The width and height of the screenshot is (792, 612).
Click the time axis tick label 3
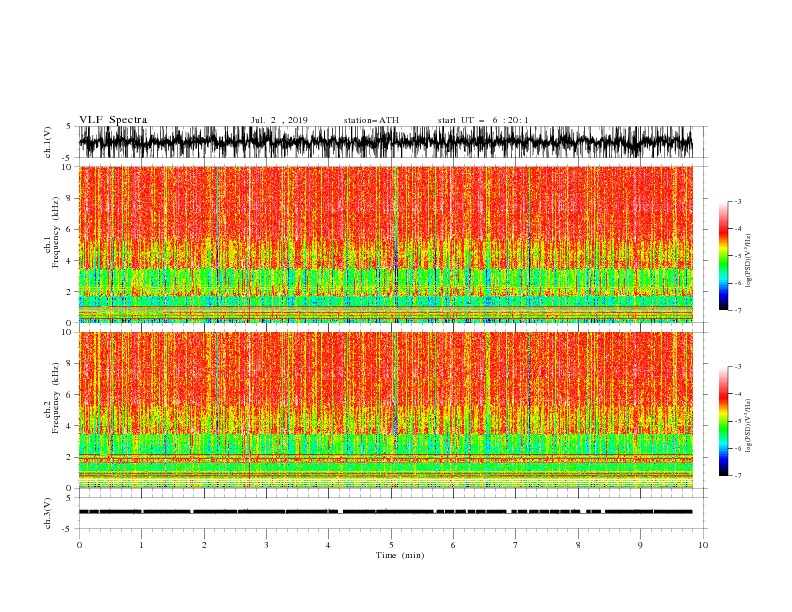pyautogui.click(x=266, y=545)
